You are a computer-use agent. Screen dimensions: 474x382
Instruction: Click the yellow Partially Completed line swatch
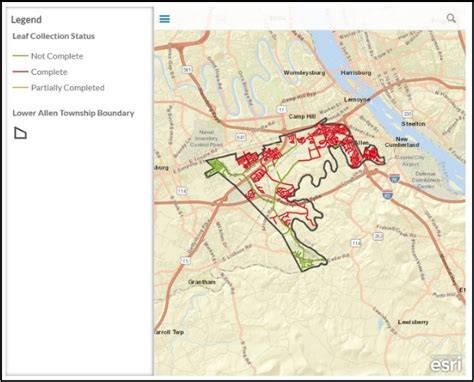tap(20, 88)
